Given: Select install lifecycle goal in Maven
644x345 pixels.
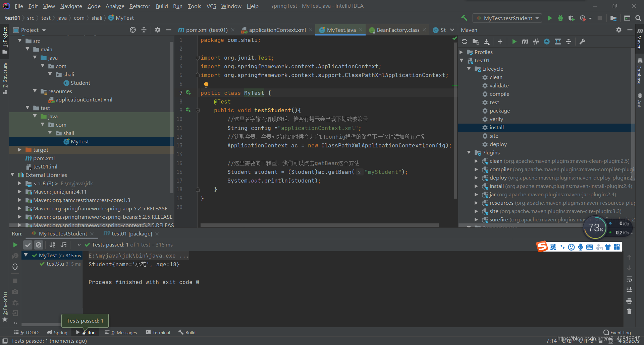Looking at the screenshot, I should [x=496, y=127].
